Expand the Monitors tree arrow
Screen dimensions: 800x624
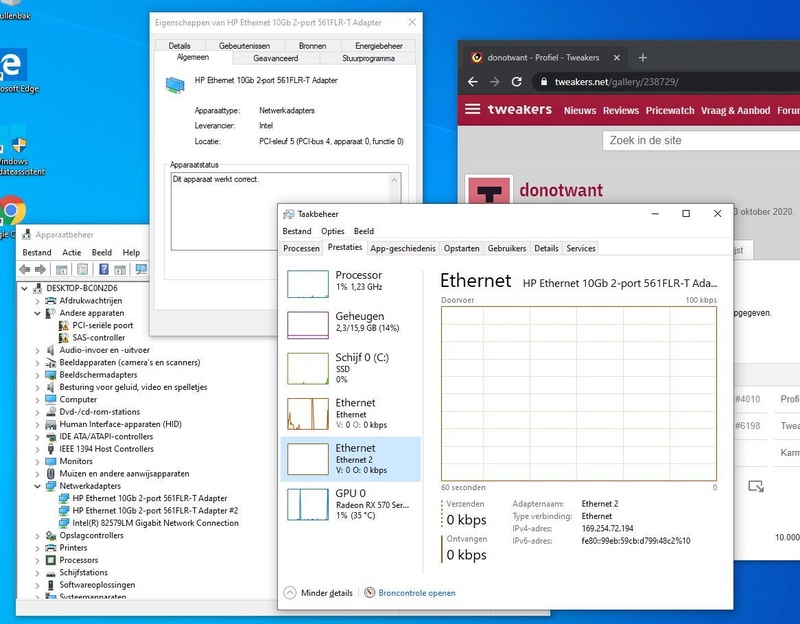click(x=37, y=461)
